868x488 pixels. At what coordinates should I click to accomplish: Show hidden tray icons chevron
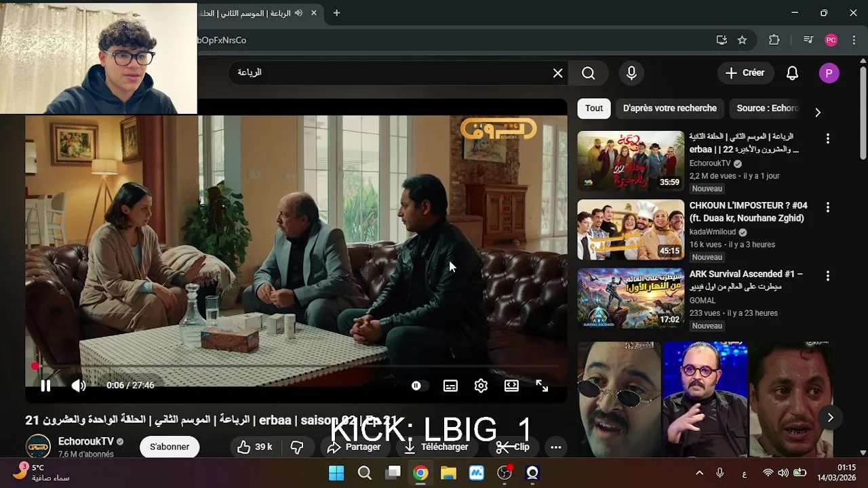click(700, 473)
